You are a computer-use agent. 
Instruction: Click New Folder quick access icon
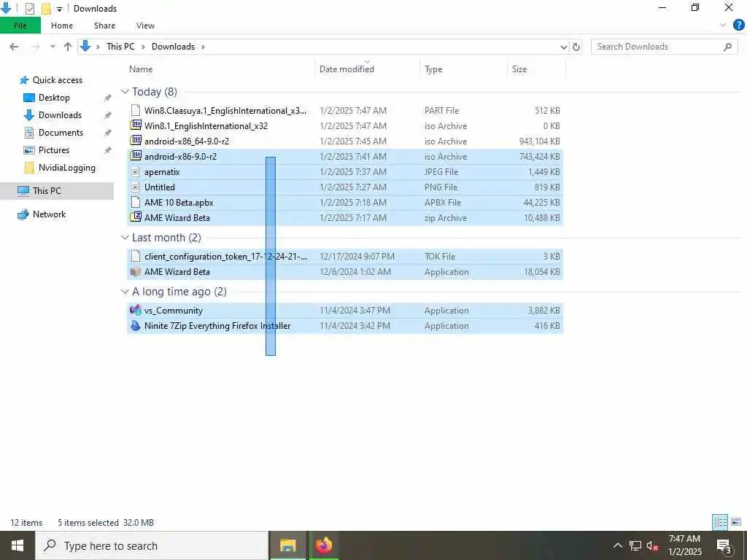pos(46,8)
